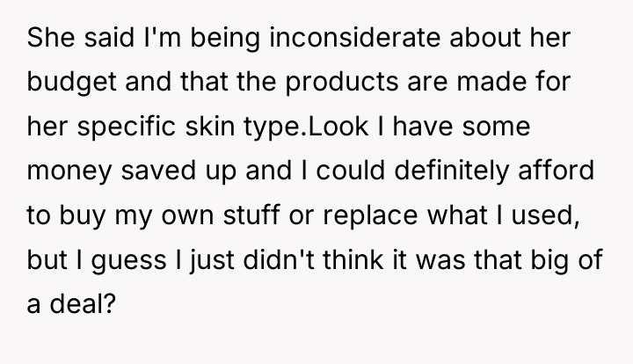The height and width of the screenshot is (364, 633).
Task: Click the word "didn't" in the text
Action: pyautogui.click(x=279, y=259)
